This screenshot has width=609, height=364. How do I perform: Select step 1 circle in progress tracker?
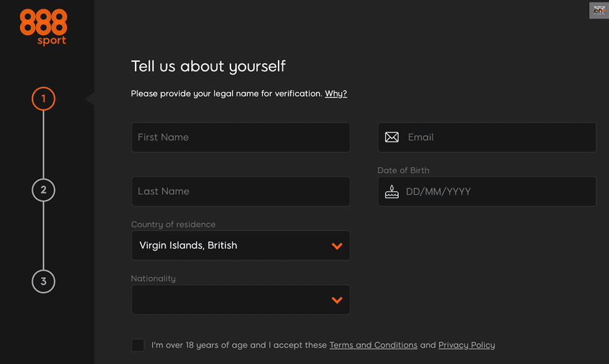tap(44, 99)
